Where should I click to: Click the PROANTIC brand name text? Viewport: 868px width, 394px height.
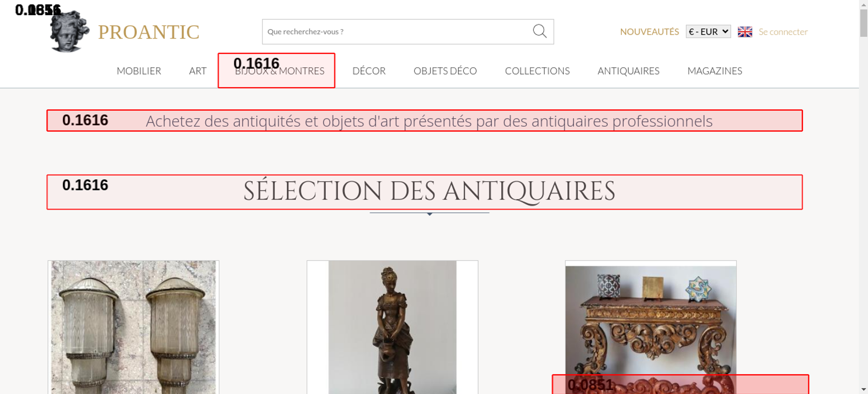[x=148, y=32]
